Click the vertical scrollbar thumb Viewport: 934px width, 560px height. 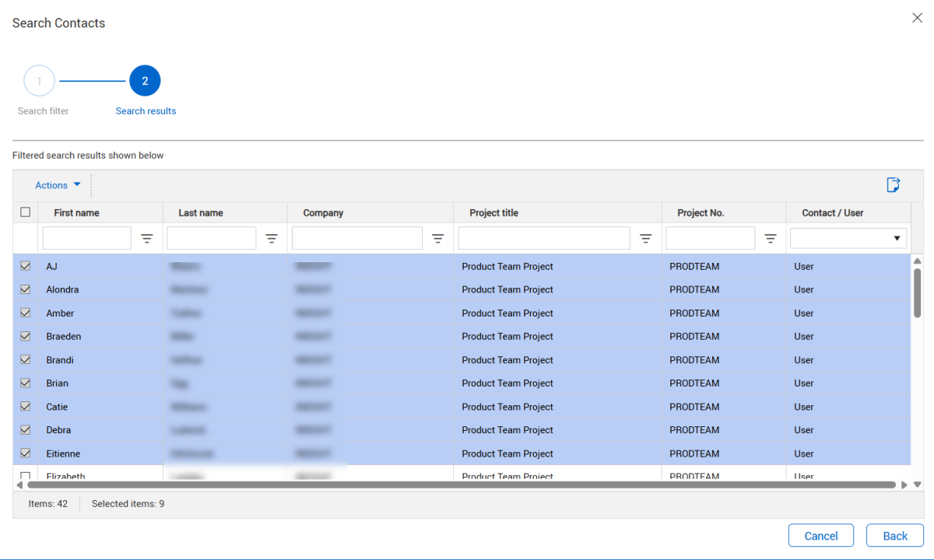point(917,292)
